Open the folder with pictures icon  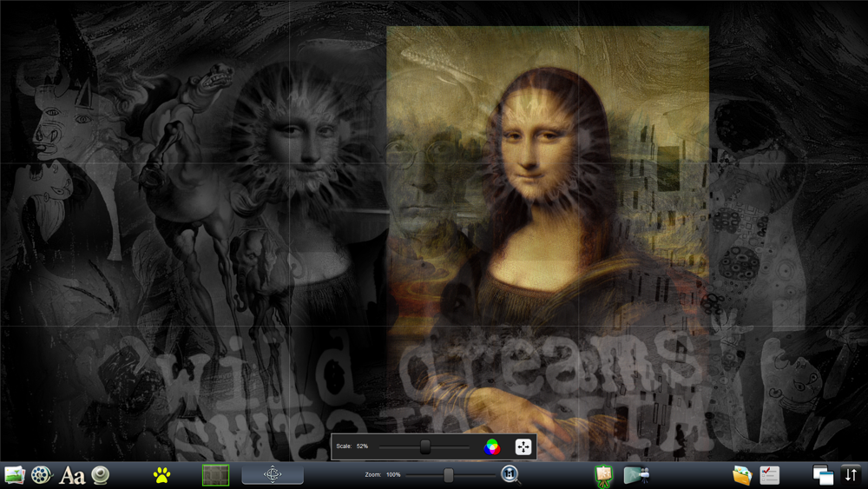pyautogui.click(x=742, y=474)
